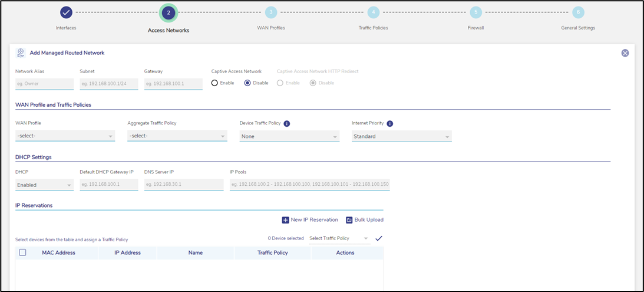Viewport: 644px width, 292px height.
Task: Click the step 2 Access Networks circle
Action: (169, 13)
